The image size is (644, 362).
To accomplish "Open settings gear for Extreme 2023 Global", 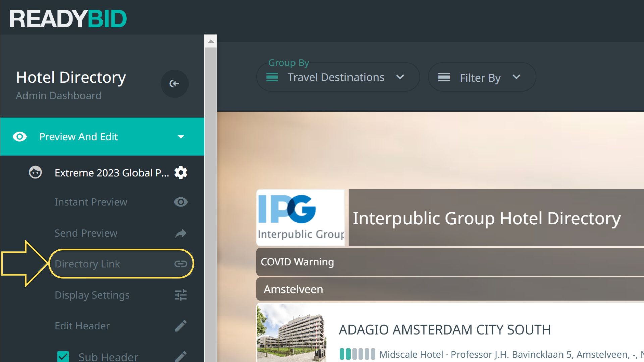I will click(181, 173).
